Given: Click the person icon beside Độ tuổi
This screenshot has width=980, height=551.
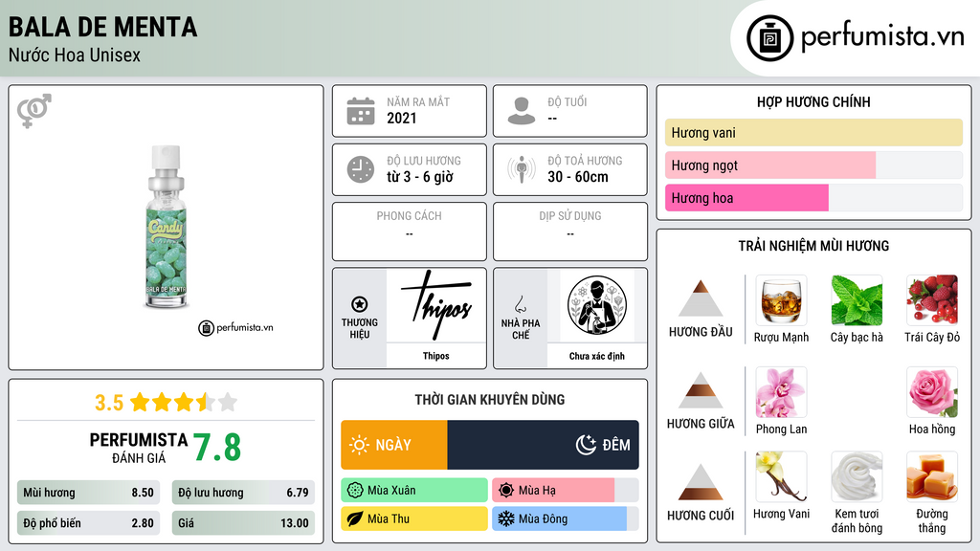Looking at the screenshot, I should [x=522, y=111].
